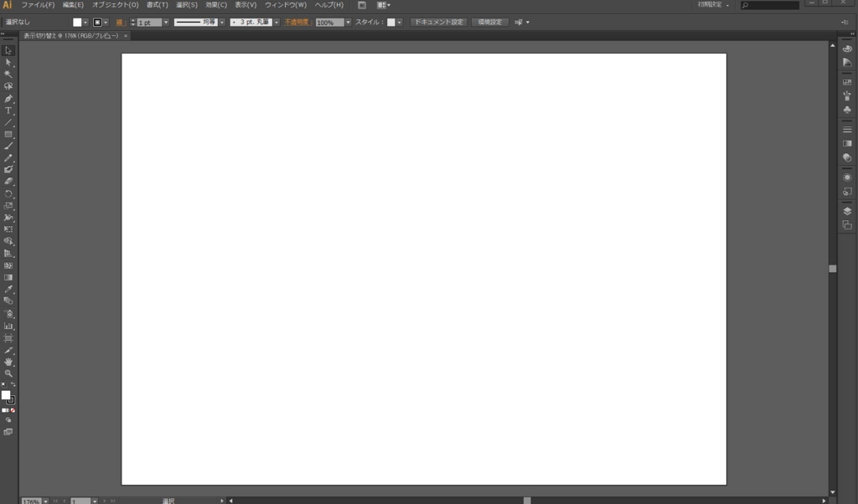Image resolution: width=858 pixels, height=504 pixels.
Task: Open the Gradient panel icon
Action: [x=847, y=143]
